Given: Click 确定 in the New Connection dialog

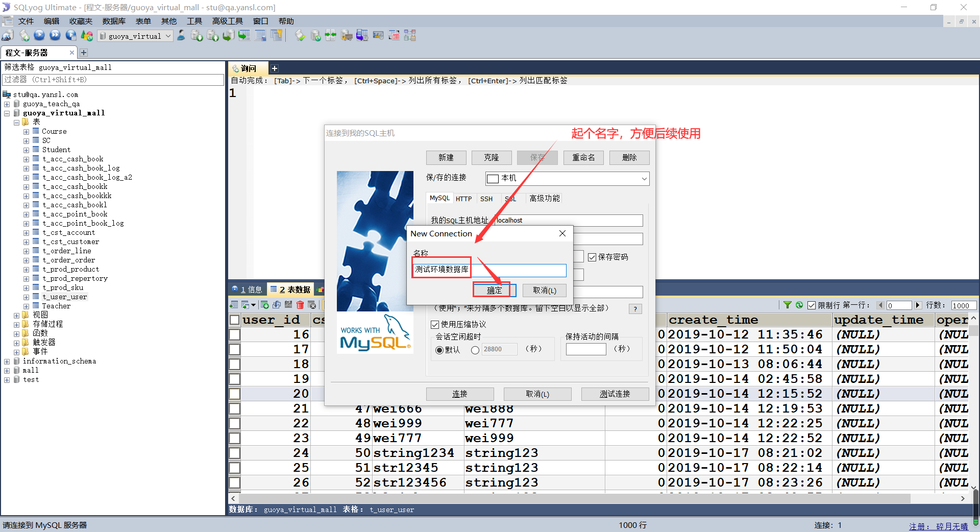Looking at the screenshot, I should coord(494,291).
